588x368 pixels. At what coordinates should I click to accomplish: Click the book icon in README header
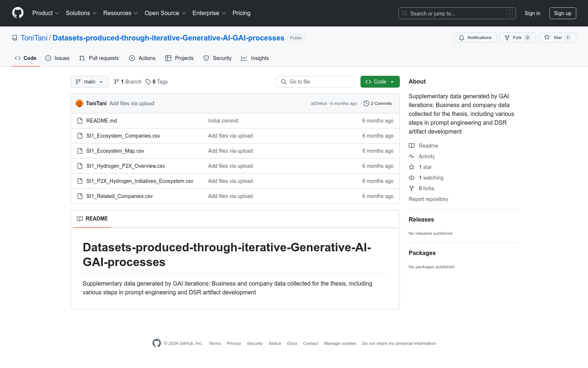tap(80, 219)
